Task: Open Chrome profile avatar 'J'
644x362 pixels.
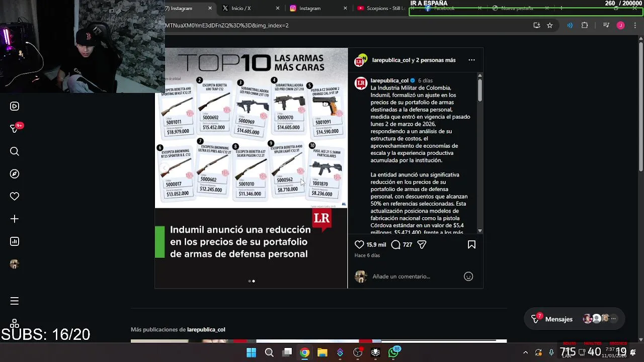Action: click(x=621, y=25)
